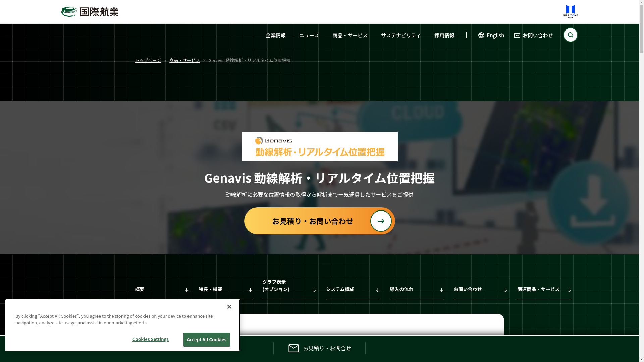The image size is (644, 362).
Task: Click the globe icon beside English
Action: (x=481, y=35)
